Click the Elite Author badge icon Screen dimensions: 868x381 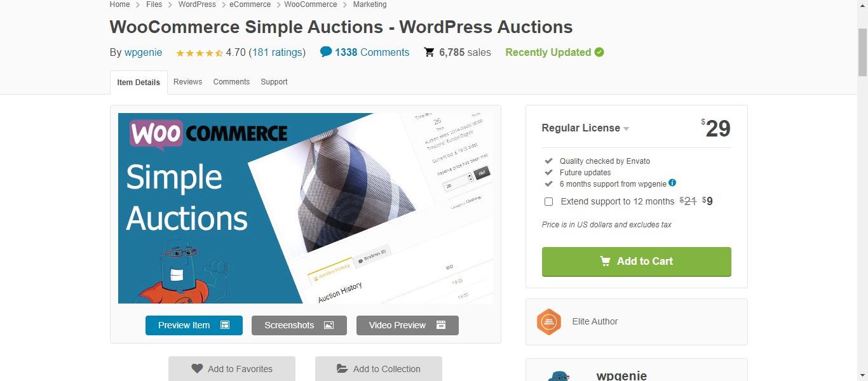tap(549, 322)
